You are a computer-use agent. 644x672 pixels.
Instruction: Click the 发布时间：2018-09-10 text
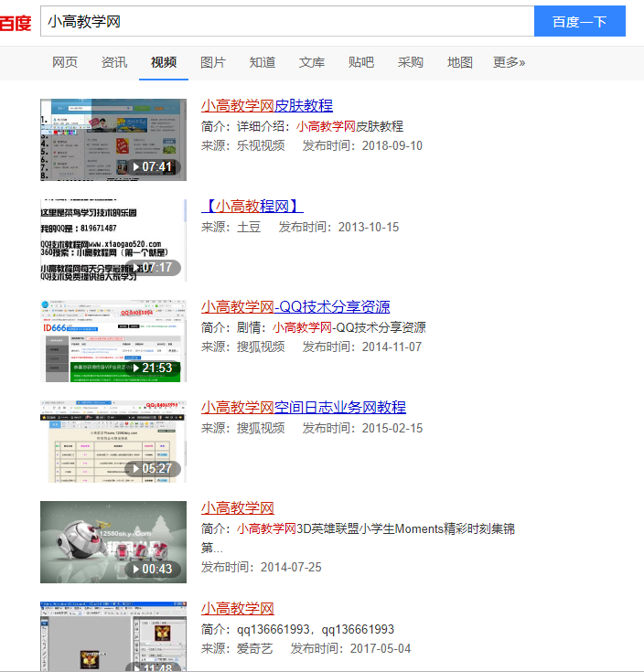(362, 145)
